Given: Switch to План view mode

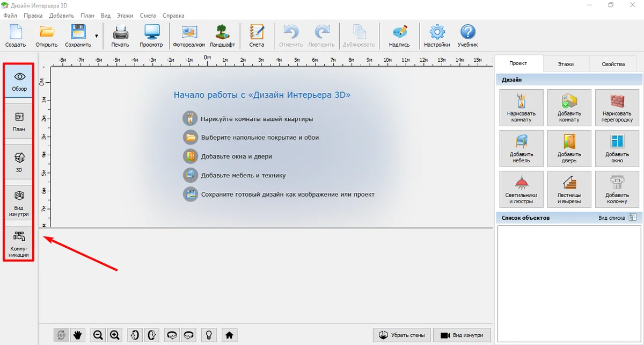Looking at the screenshot, I should click(x=19, y=121).
